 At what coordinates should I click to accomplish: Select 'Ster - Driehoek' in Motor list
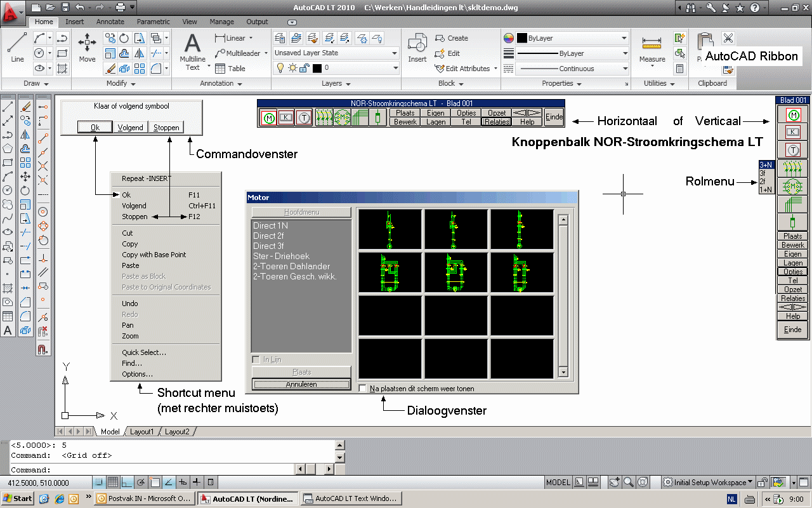click(x=281, y=256)
